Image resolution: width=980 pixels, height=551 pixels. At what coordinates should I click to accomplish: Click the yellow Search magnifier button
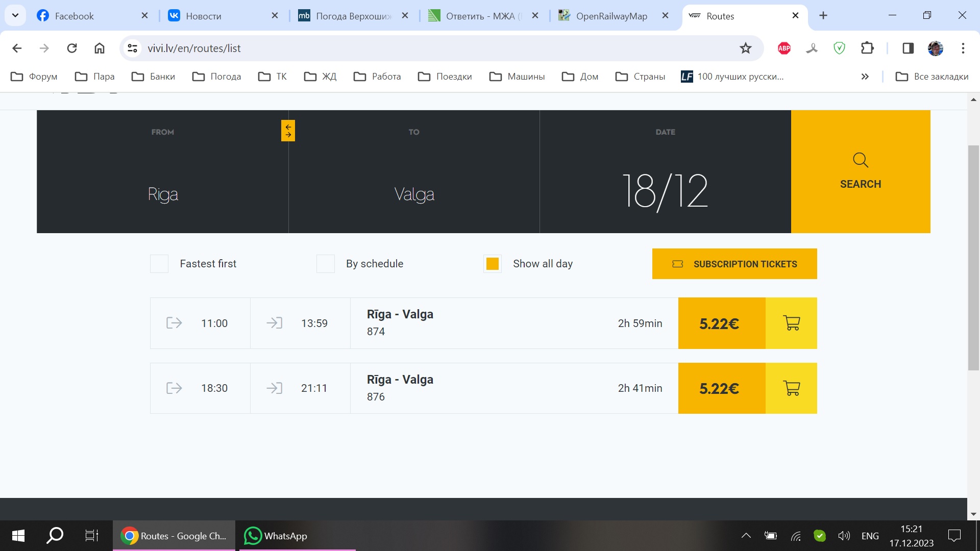point(860,171)
